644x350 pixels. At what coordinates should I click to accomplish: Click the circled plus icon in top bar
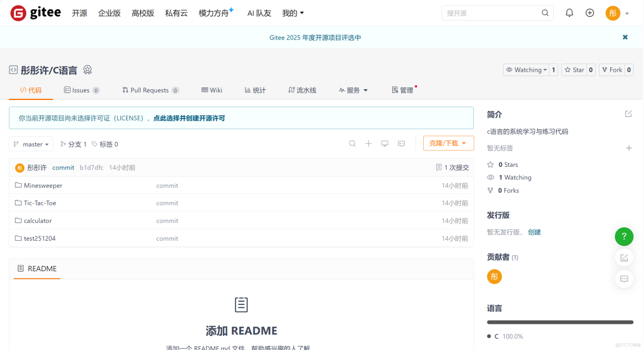click(590, 12)
